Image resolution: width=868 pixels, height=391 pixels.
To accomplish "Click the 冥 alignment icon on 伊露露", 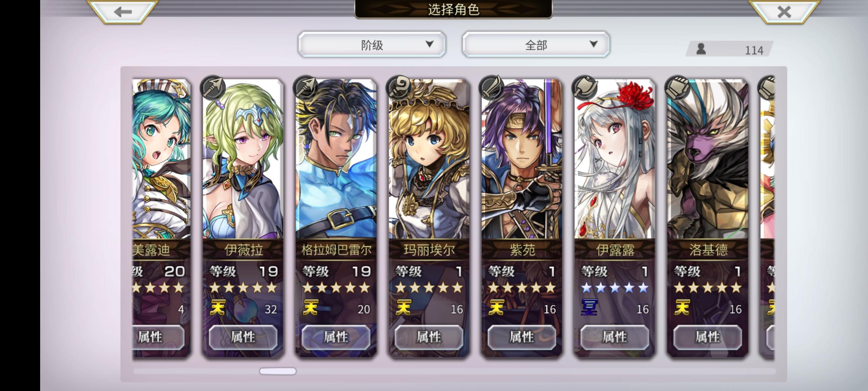I will 589,308.
